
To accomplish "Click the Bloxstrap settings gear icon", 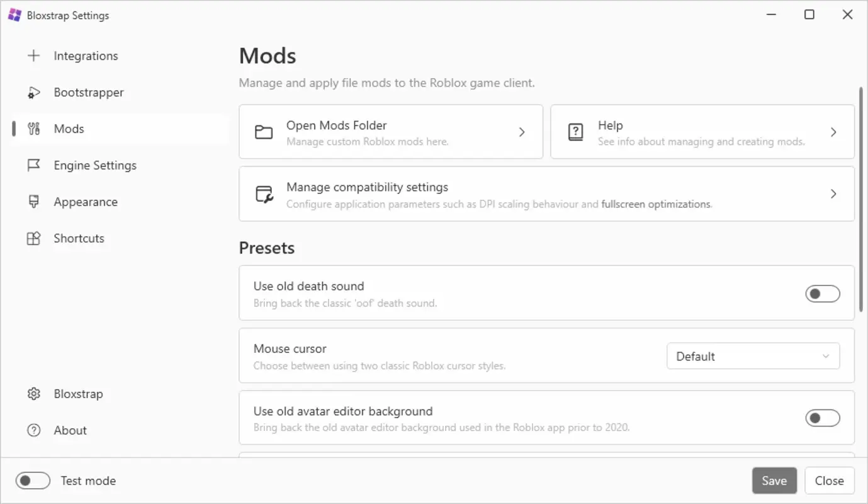I will coord(34,394).
